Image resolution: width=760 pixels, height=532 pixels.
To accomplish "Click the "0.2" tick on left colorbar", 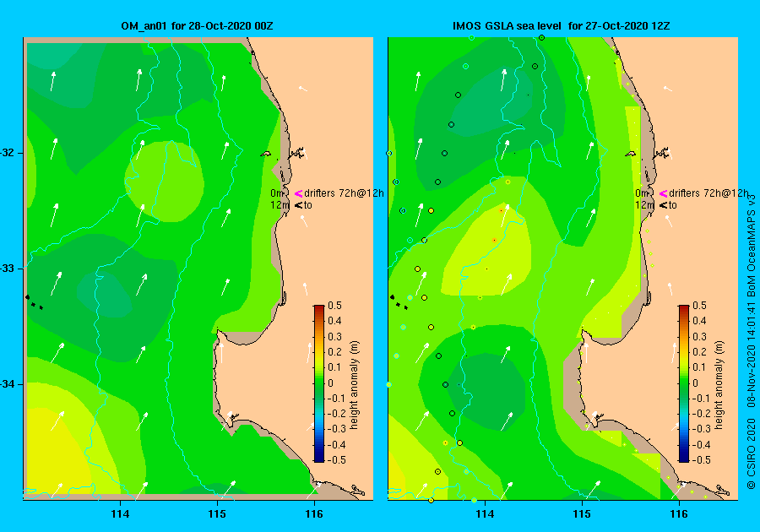I will [335, 352].
